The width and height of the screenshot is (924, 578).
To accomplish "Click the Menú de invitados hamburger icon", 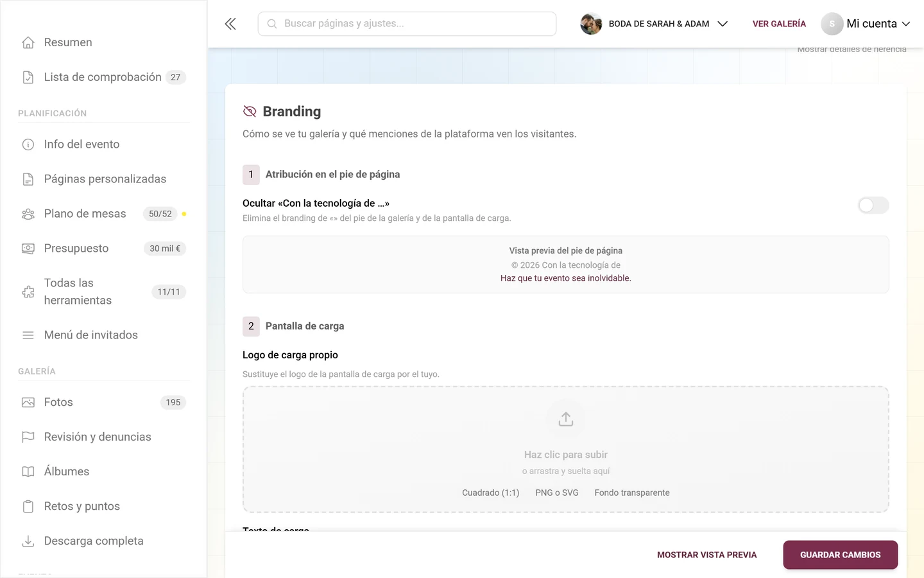I will [28, 335].
